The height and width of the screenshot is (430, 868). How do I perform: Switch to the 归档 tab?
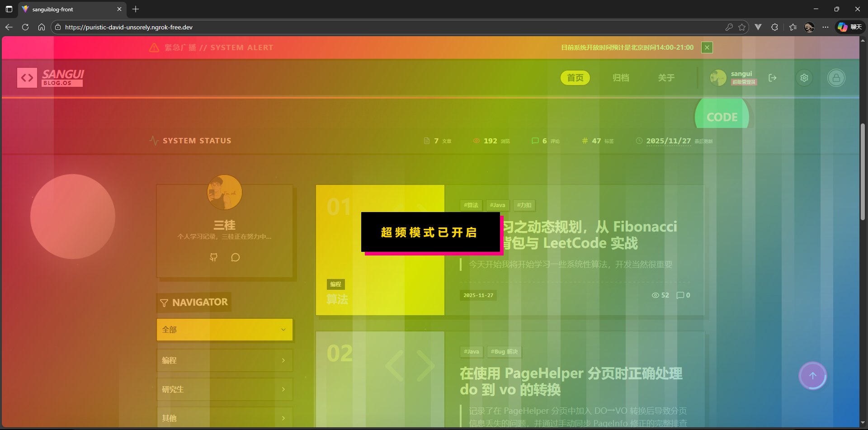(621, 77)
